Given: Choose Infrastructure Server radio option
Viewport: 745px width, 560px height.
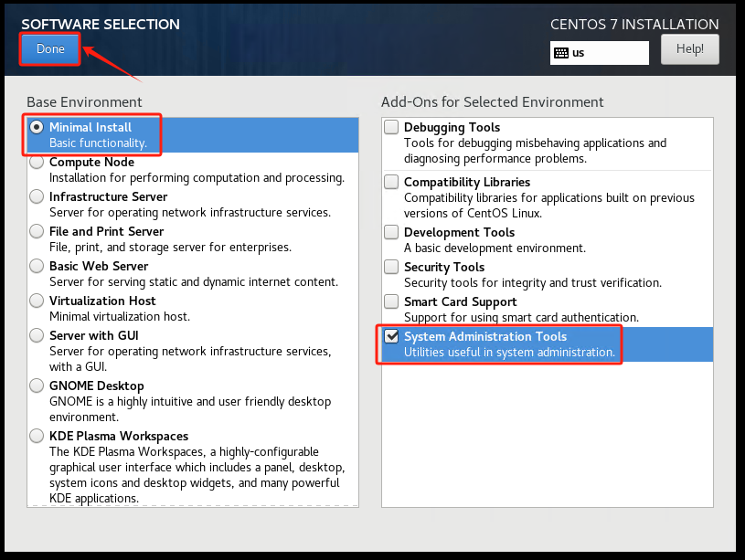Looking at the screenshot, I should point(37,197).
